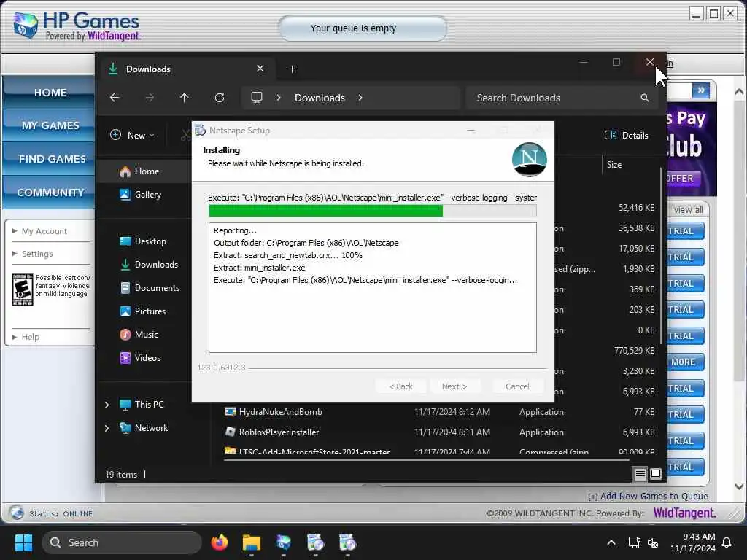Open Videos in the sidebar
The width and height of the screenshot is (747, 560).
[140, 357]
